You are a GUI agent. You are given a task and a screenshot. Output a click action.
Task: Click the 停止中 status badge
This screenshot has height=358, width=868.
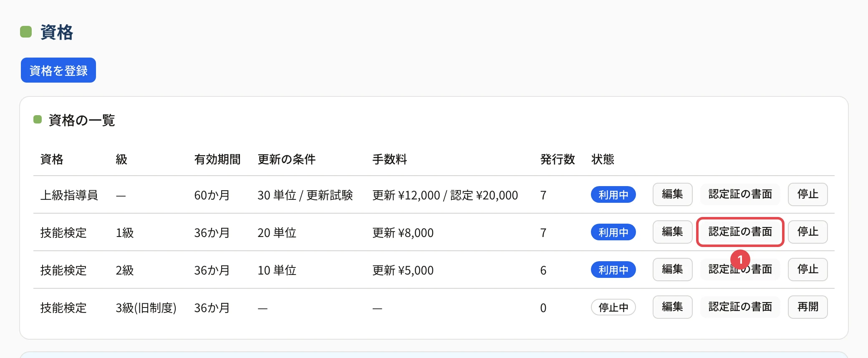click(x=613, y=308)
